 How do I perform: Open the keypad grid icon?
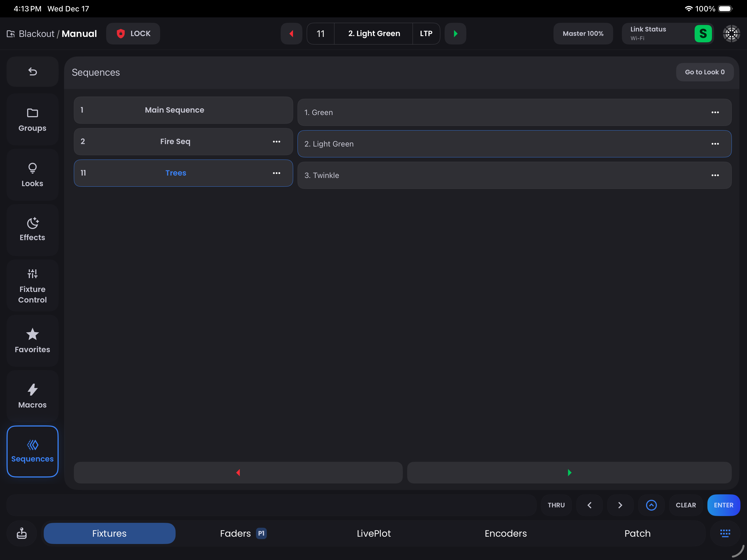coord(725,533)
